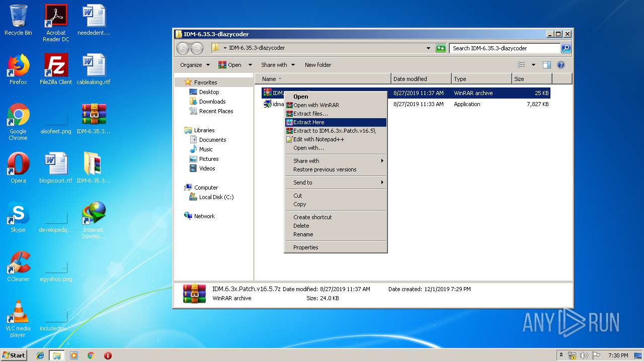
Task: Choose Delete from the context menu
Action: [x=336, y=226]
